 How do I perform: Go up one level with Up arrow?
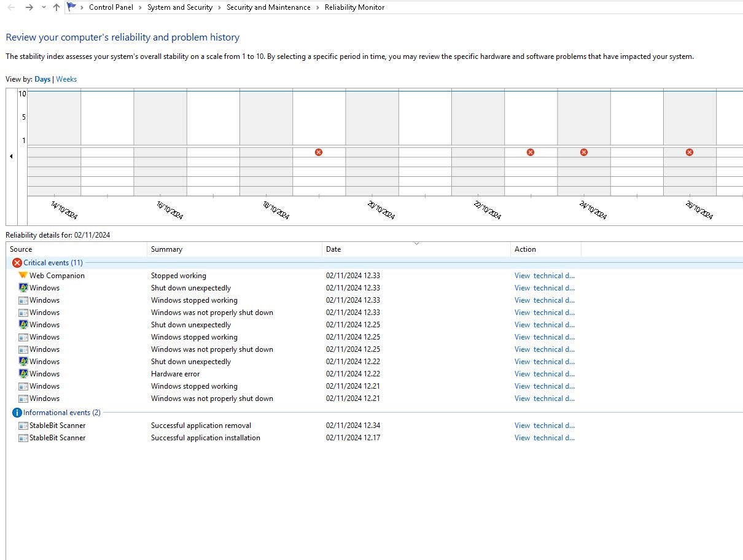click(56, 7)
